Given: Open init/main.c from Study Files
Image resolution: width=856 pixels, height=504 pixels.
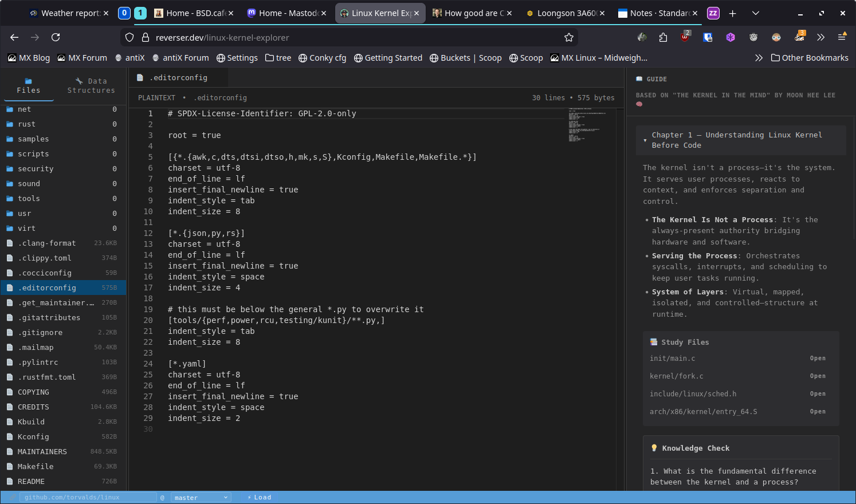Looking at the screenshot, I should tap(818, 359).
